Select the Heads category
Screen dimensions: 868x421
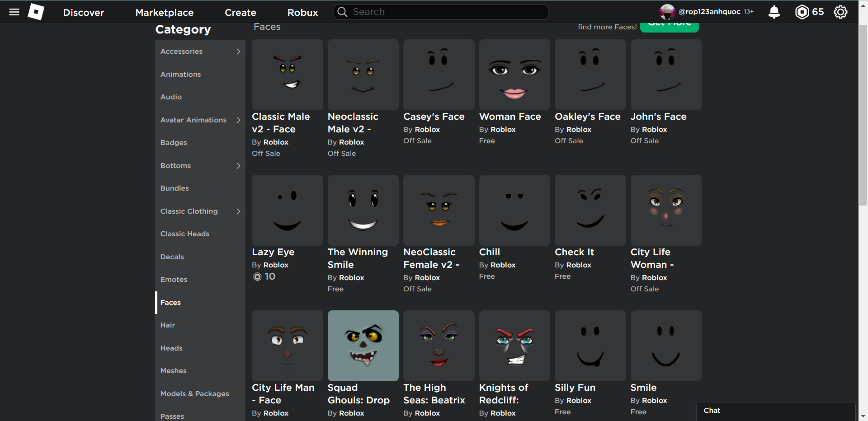[x=200, y=348]
